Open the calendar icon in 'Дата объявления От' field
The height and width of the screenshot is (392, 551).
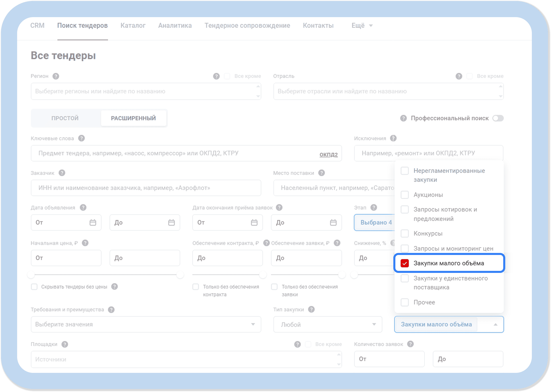93,223
